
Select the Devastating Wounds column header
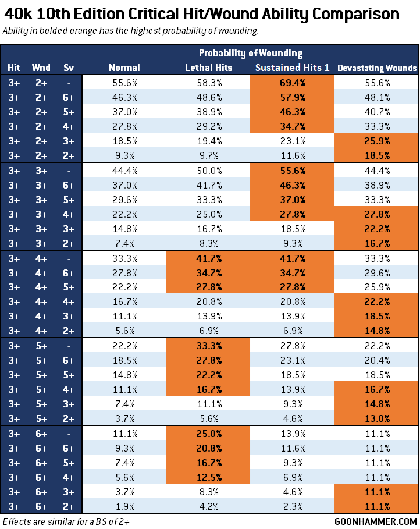(377, 68)
